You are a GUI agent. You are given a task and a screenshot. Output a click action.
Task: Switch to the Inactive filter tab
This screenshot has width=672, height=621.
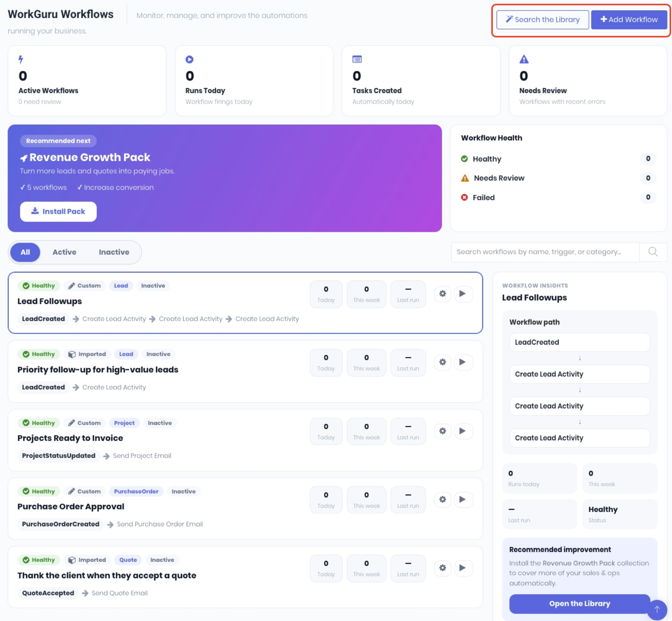[x=114, y=252]
